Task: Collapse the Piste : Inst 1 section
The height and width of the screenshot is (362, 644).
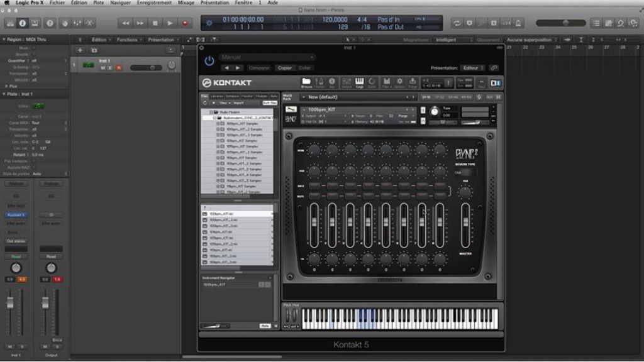Action: (4, 94)
